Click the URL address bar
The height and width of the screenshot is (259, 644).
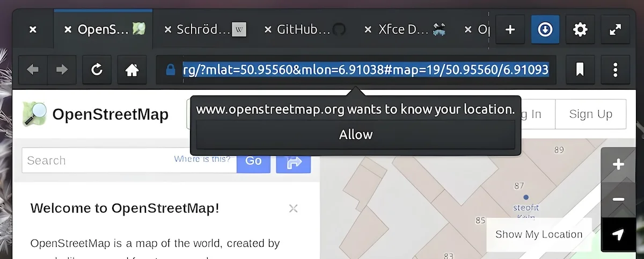click(x=357, y=70)
